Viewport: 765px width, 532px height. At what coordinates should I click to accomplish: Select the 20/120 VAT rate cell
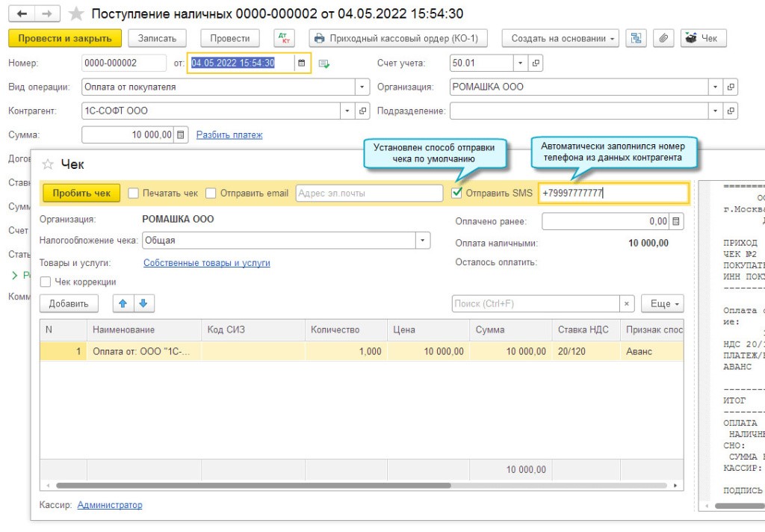pyautogui.click(x=586, y=351)
